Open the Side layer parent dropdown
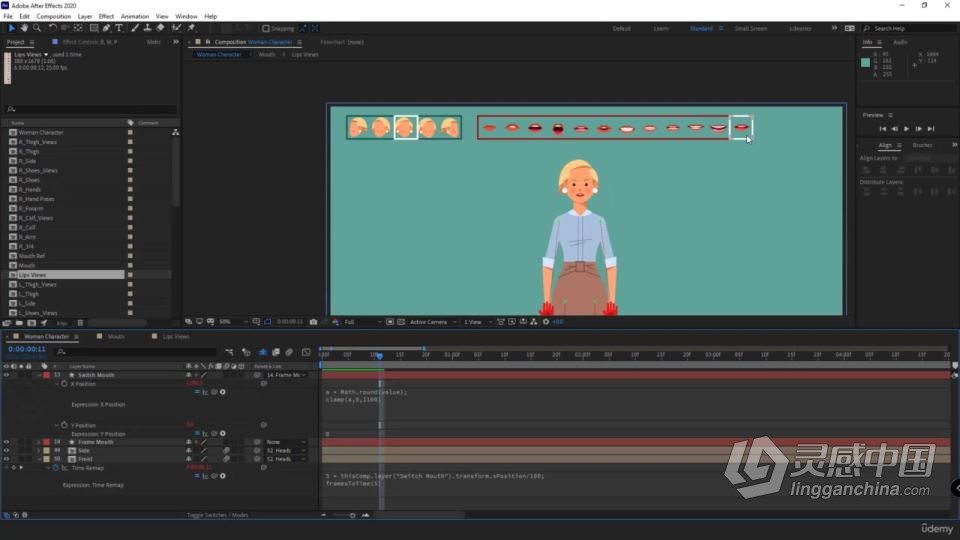The image size is (960, 540). 285,451
